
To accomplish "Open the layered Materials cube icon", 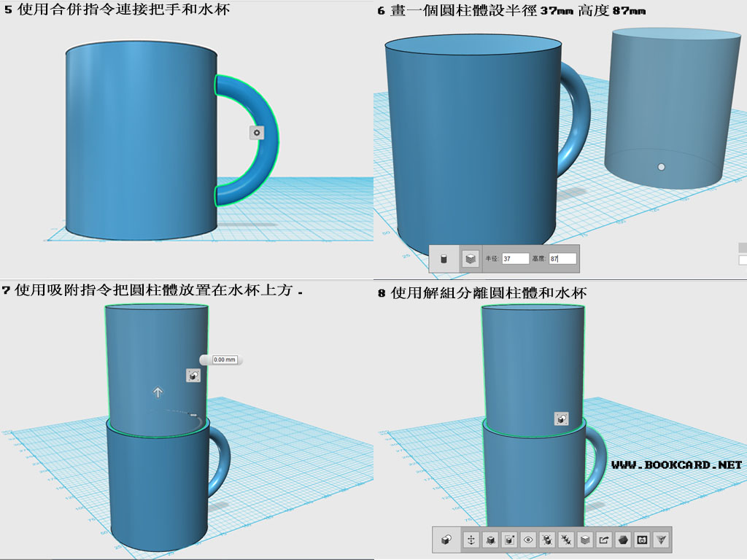I will point(585,540).
